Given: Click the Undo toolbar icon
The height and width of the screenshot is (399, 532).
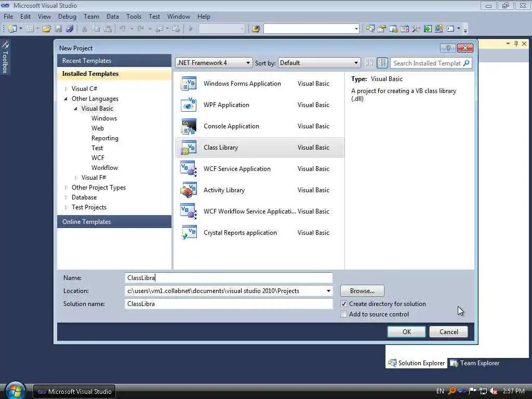Looking at the screenshot, I should [x=123, y=29].
